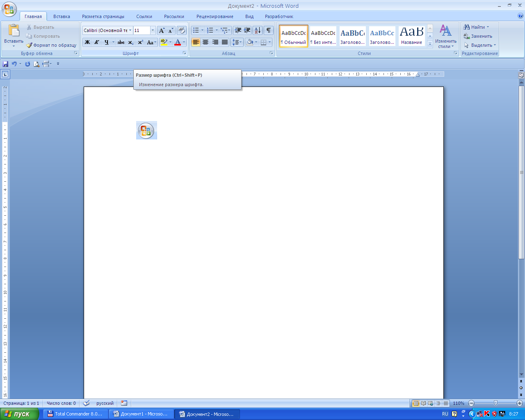This screenshot has height=420, width=525.
Task: Open Font dialog launcher in Шрифт group
Action: coord(184,53)
